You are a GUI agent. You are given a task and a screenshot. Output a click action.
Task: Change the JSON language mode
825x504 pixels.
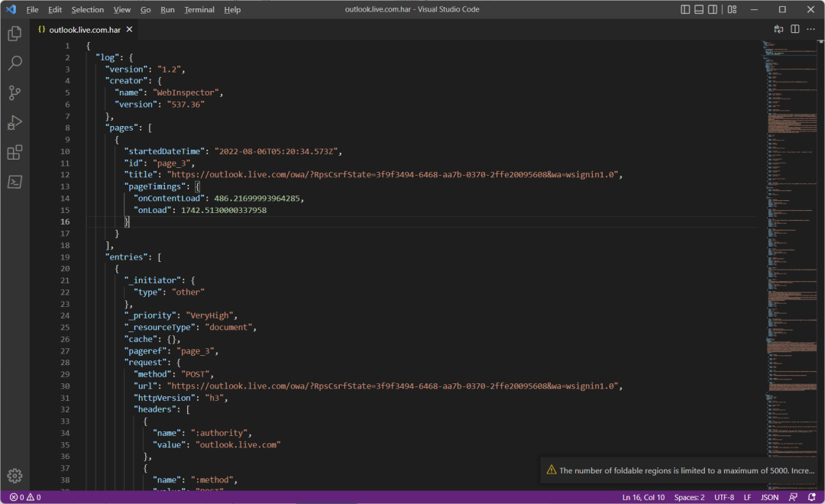[770, 497]
